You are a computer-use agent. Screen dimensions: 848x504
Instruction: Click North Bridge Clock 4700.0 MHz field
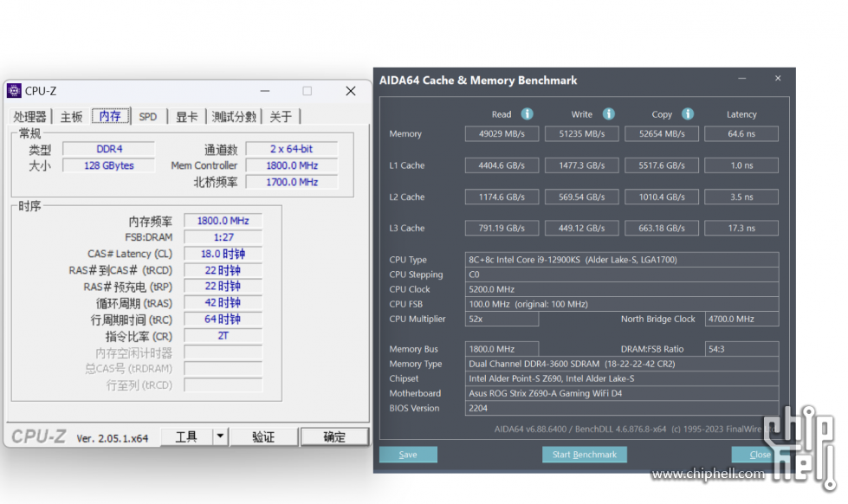click(742, 319)
